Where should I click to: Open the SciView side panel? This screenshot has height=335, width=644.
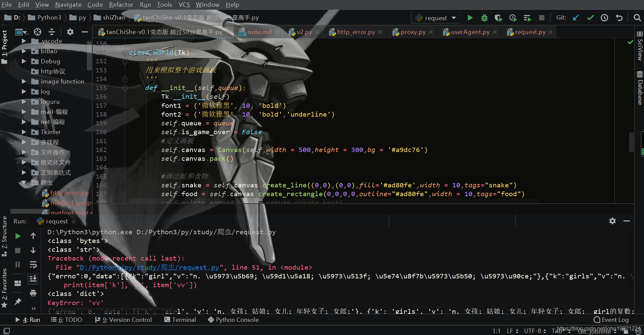(x=640, y=46)
